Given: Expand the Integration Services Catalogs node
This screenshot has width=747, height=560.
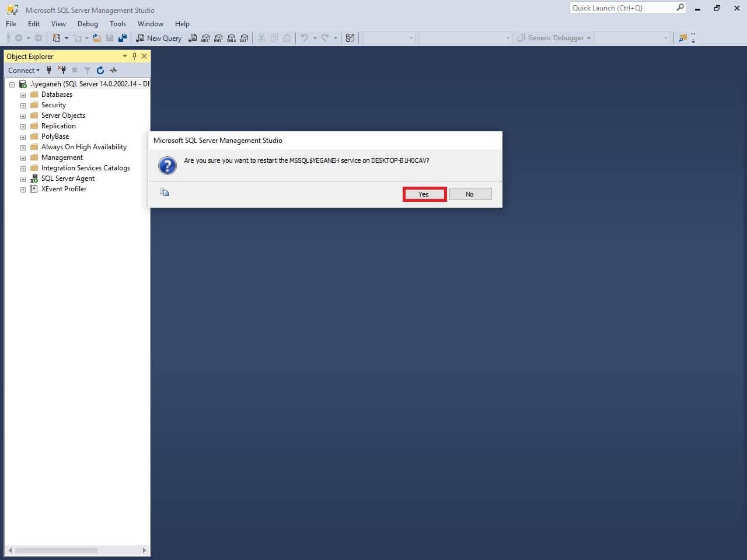Looking at the screenshot, I should [23, 169].
